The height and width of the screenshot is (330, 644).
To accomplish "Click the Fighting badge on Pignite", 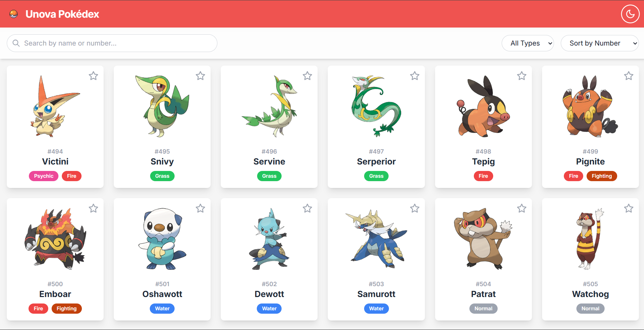I will (602, 176).
